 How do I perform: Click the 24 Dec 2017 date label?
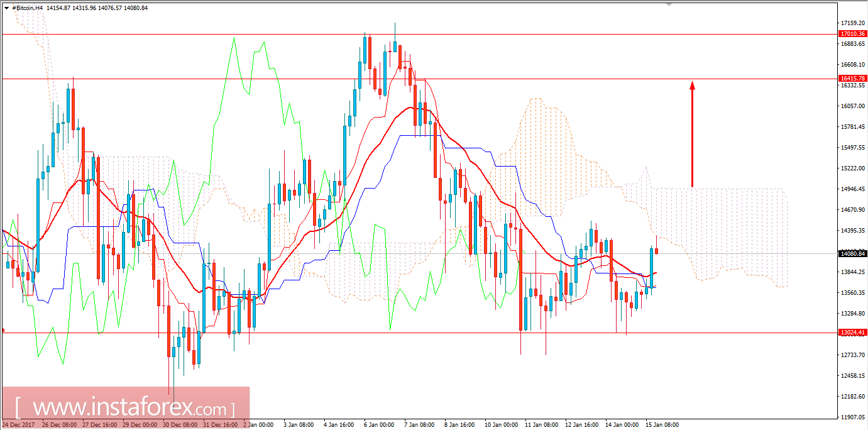coord(19,425)
